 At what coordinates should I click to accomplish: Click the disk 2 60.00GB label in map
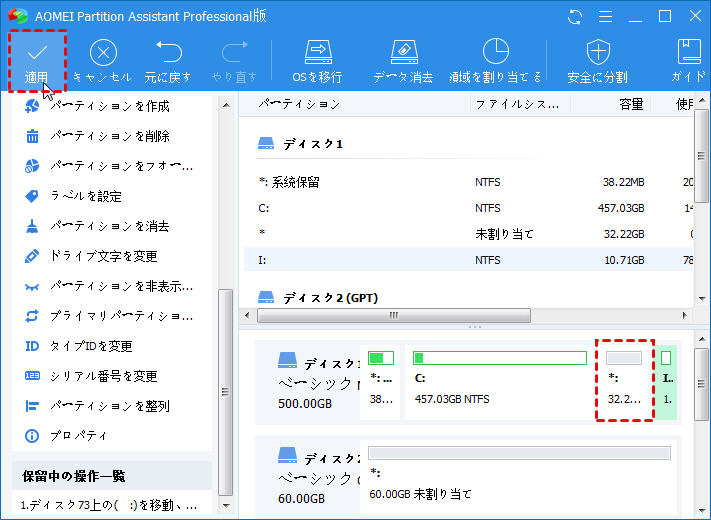point(301,499)
